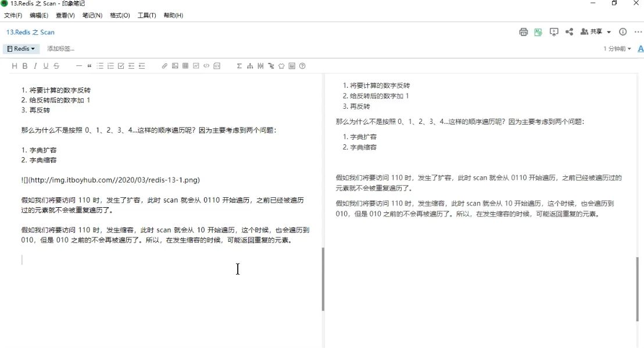Expand the 共享 dropdown arrow

click(609, 32)
